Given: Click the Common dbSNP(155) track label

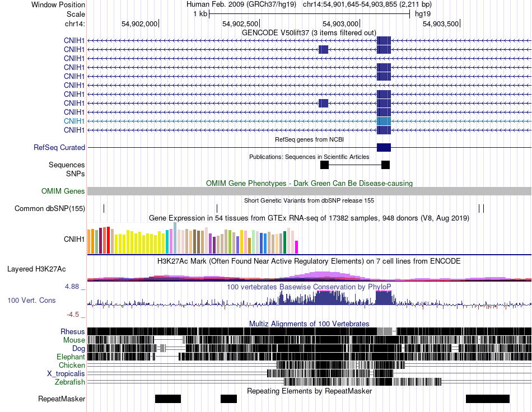Looking at the screenshot, I should (x=49, y=209).
